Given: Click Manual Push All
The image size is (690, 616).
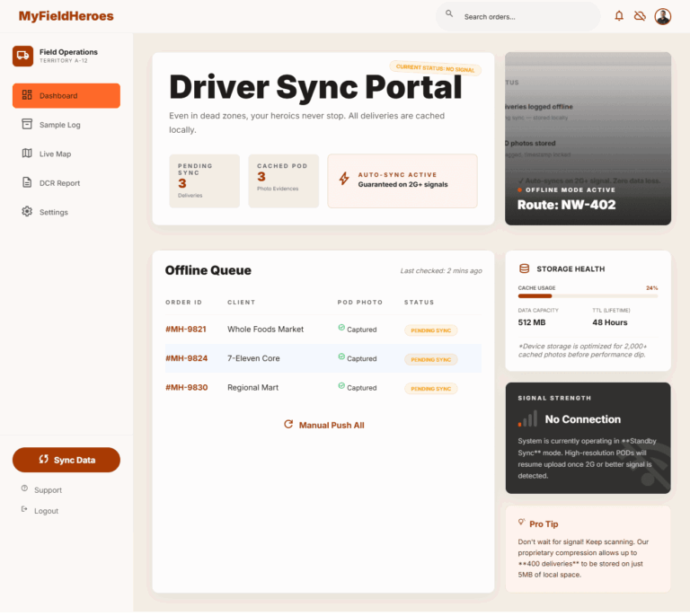Looking at the screenshot, I should tap(323, 425).
